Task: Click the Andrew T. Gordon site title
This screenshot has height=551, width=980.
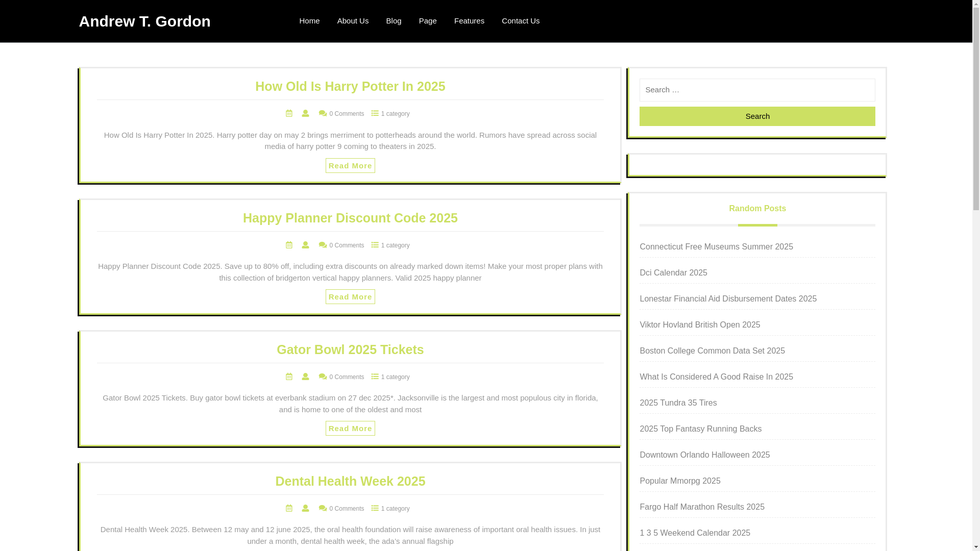Action: (144, 21)
